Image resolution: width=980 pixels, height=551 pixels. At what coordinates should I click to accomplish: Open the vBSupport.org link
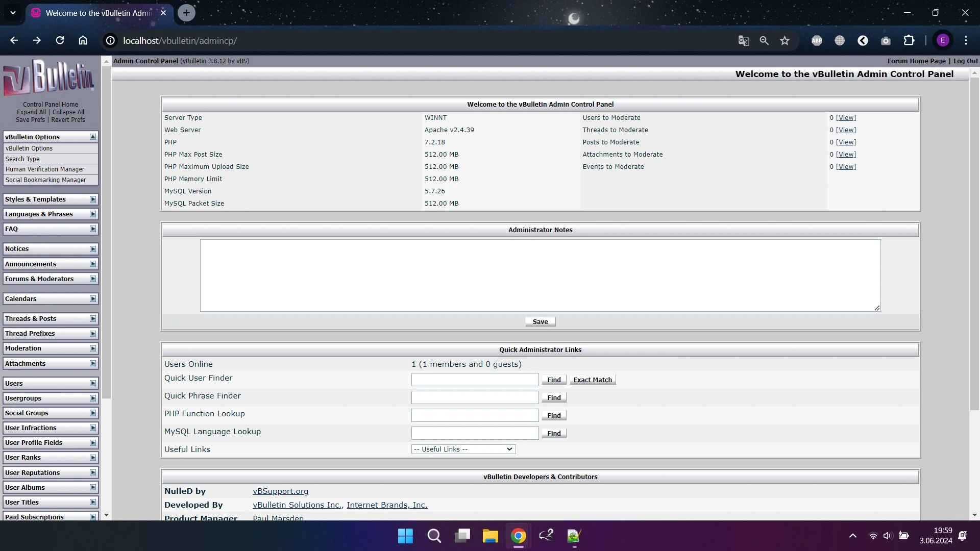280,491
